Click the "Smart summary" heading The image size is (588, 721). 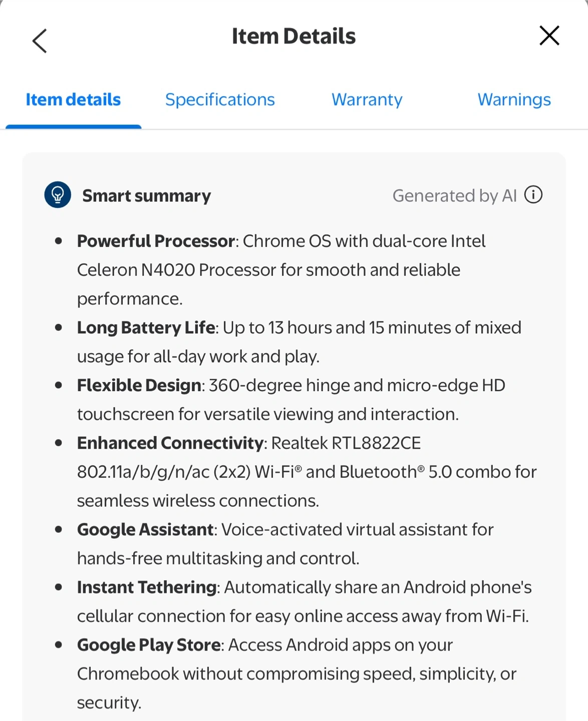pos(146,196)
